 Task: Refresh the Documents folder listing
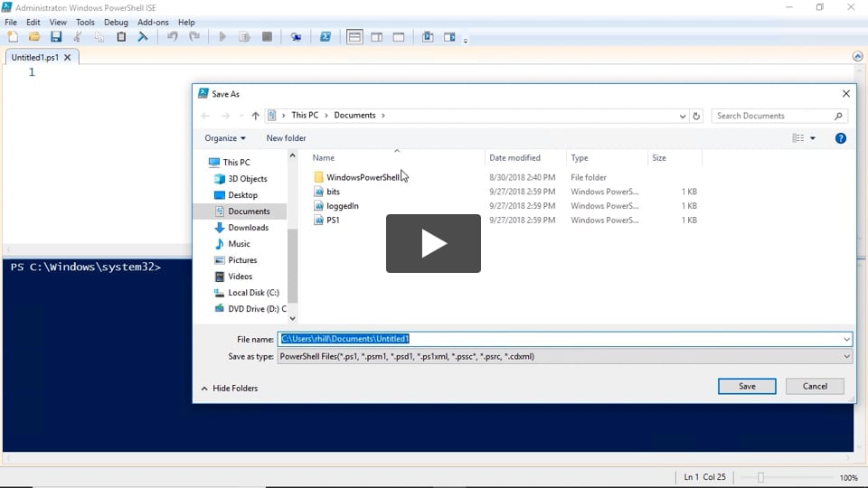(696, 116)
